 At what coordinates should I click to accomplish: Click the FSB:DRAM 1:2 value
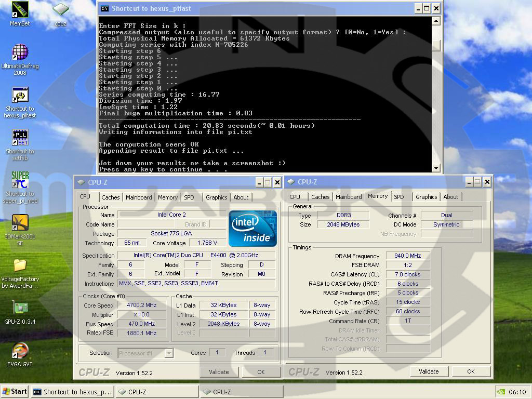[407, 265]
